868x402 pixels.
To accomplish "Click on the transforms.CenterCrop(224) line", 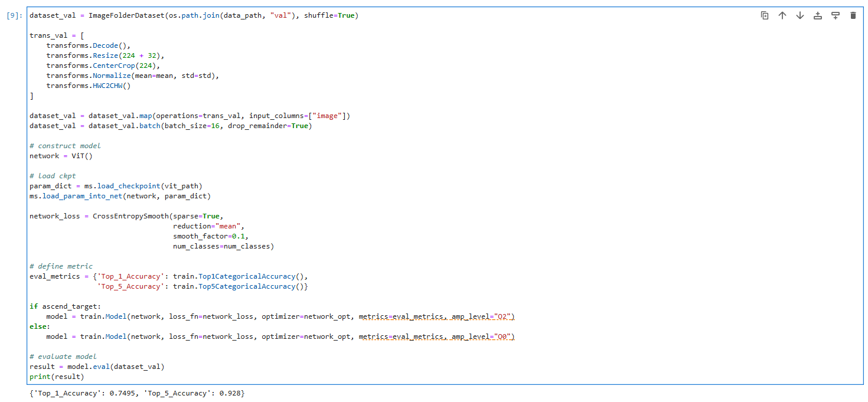I will (x=103, y=66).
